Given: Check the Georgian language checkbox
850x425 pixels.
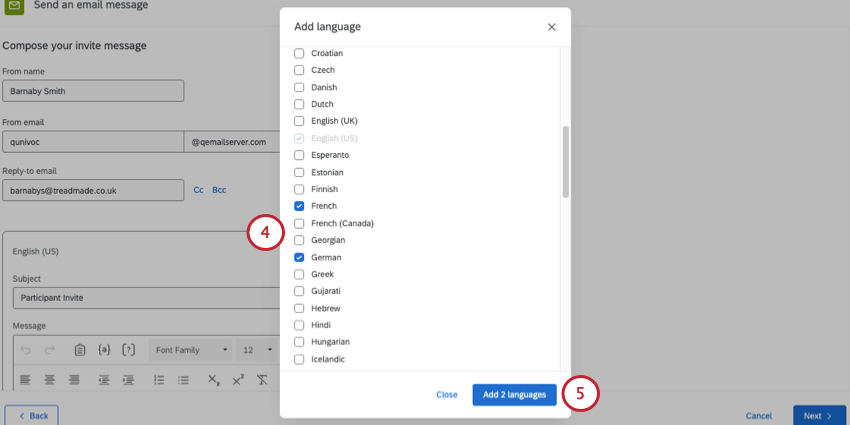Looking at the screenshot, I should click(x=299, y=240).
